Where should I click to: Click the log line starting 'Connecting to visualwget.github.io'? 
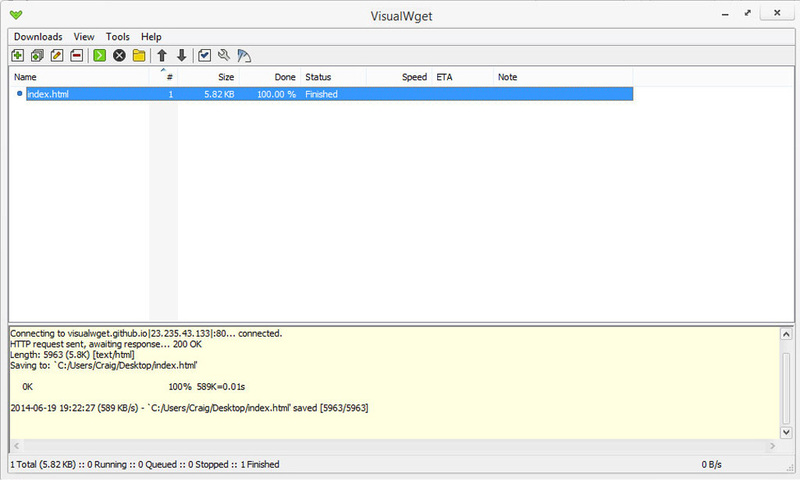146,334
